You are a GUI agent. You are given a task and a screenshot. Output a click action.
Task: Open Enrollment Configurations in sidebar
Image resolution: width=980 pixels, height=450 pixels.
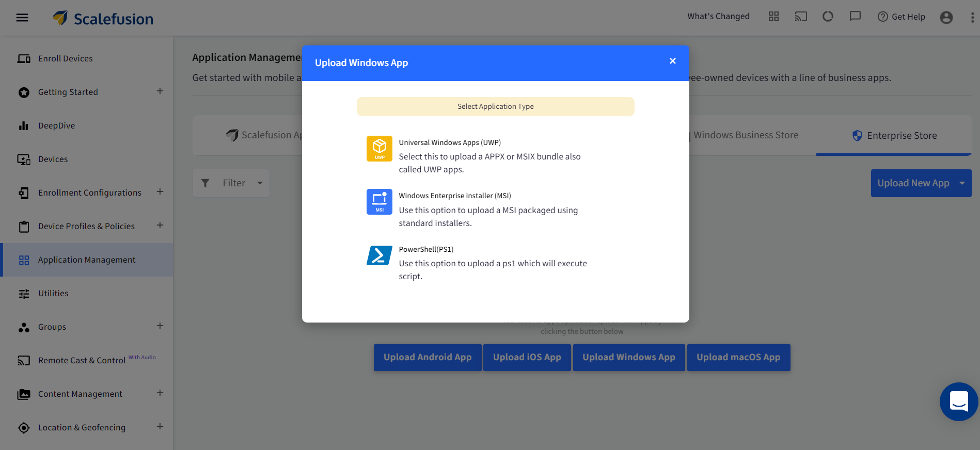pos(90,192)
